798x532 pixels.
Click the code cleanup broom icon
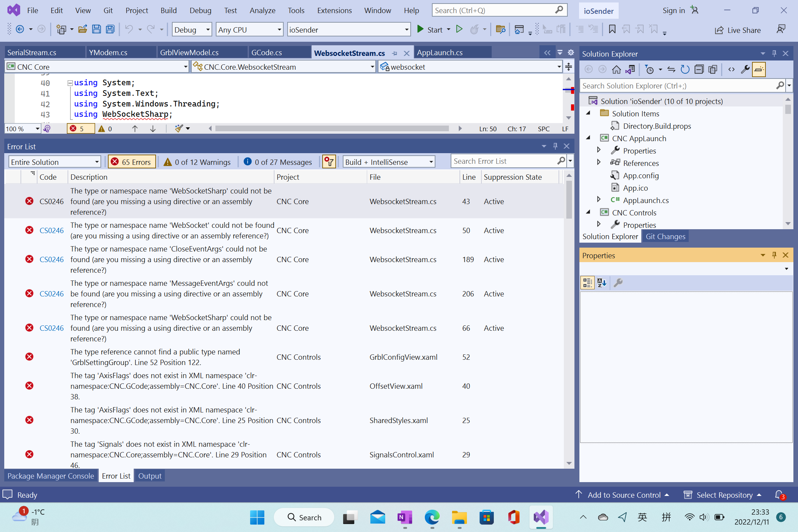pyautogui.click(x=179, y=128)
